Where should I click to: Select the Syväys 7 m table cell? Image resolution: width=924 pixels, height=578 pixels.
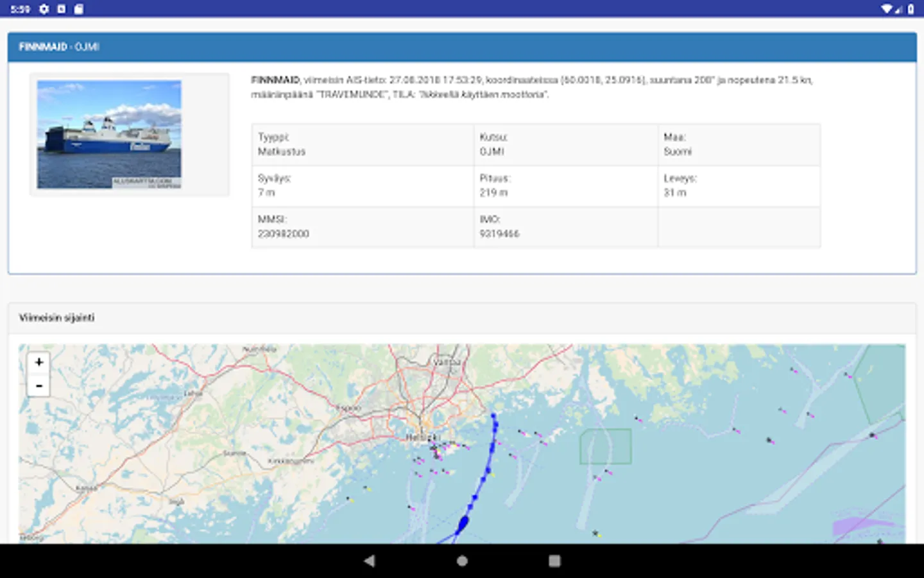(x=363, y=186)
